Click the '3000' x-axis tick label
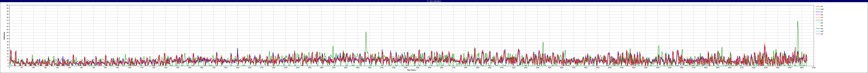This screenshot has width=868, height=73. tap(370, 68)
